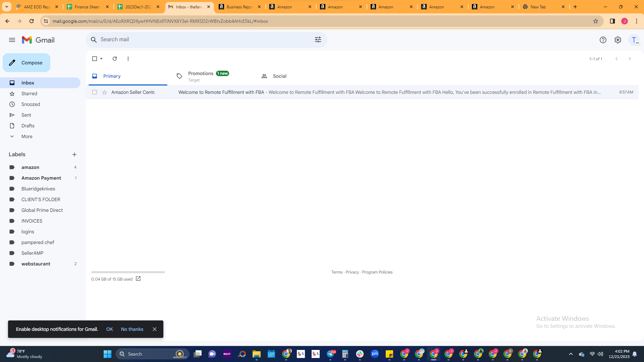Open the INVOICES label
The height and width of the screenshot is (362, 644).
pyautogui.click(x=40, y=221)
